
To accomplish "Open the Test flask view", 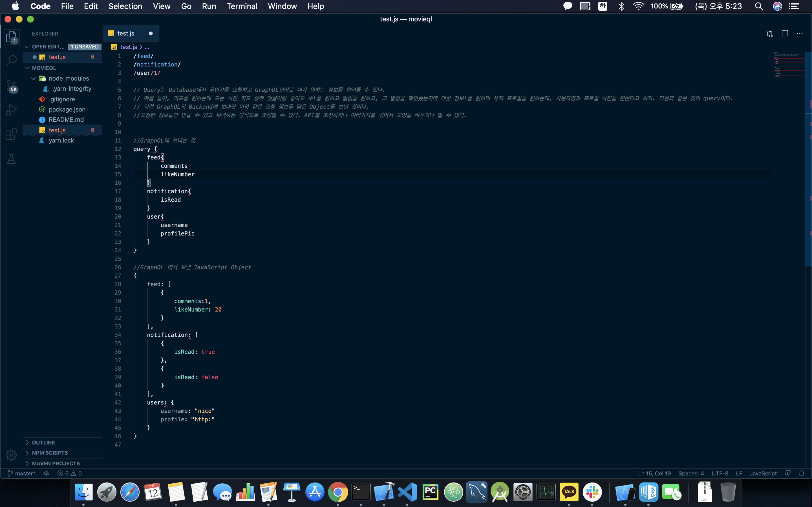I will [11, 159].
